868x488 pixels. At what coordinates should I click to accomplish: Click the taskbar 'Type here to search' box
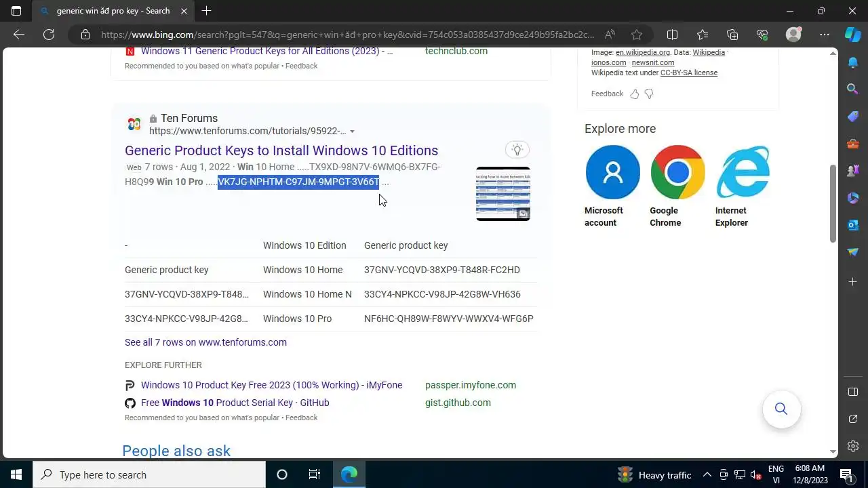pos(149,474)
